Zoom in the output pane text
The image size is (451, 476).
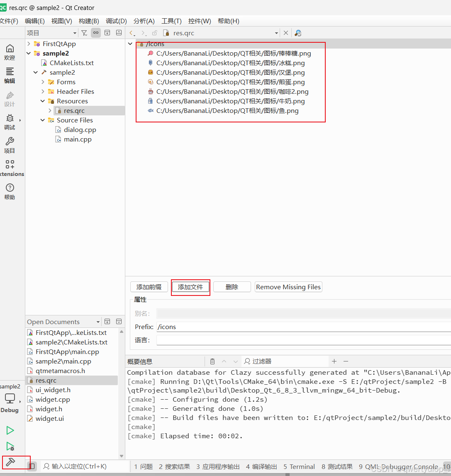(334, 361)
